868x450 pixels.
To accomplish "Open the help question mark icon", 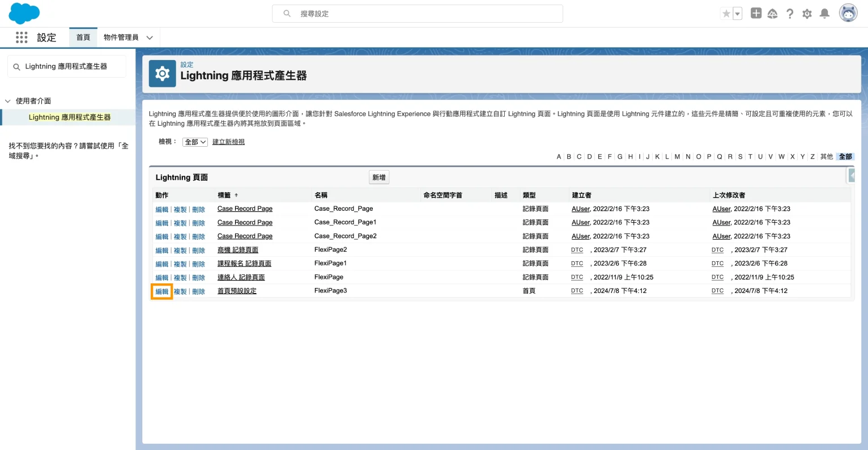I will click(x=790, y=14).
